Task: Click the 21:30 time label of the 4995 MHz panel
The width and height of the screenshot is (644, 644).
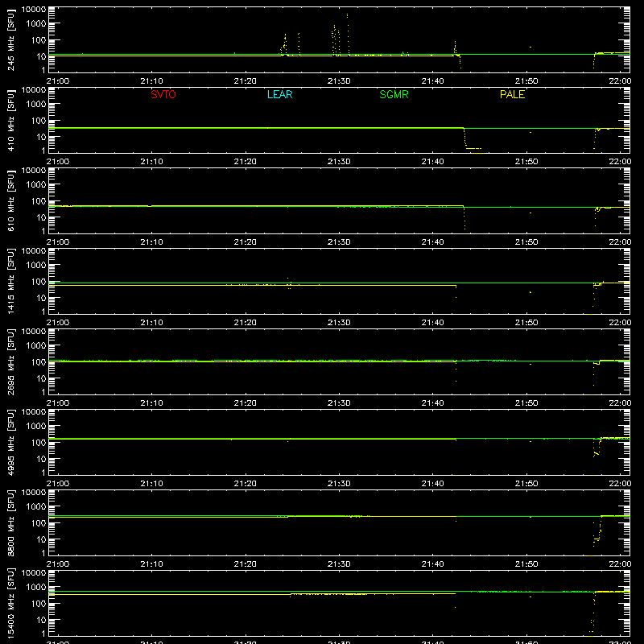Action: (x=339, y=484)
